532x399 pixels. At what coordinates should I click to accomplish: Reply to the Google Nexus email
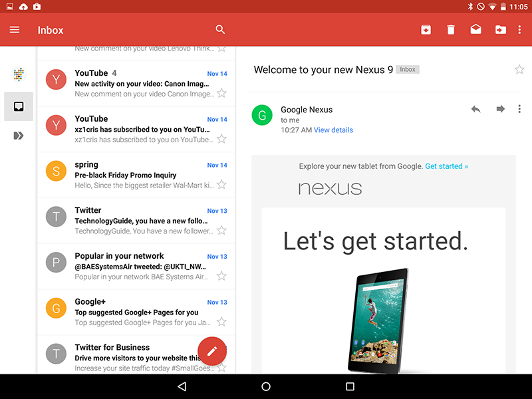tap(475, 108)
